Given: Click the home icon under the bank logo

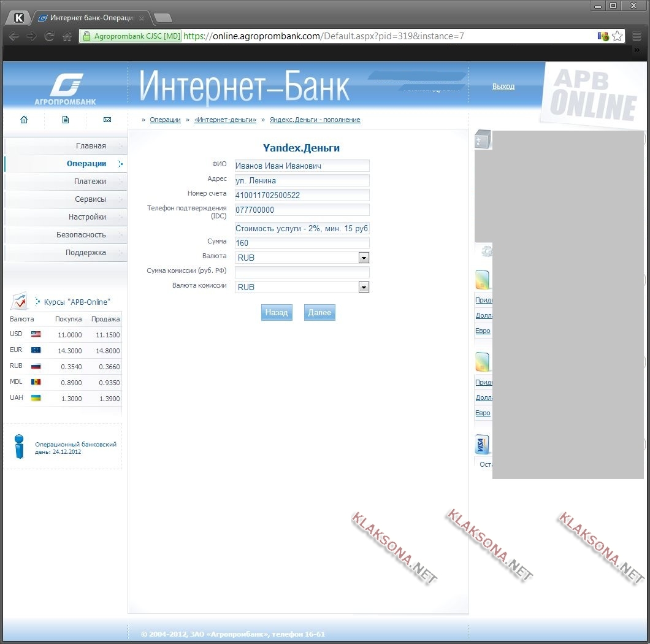Looking at the screenshot, I should coord(24,120).
